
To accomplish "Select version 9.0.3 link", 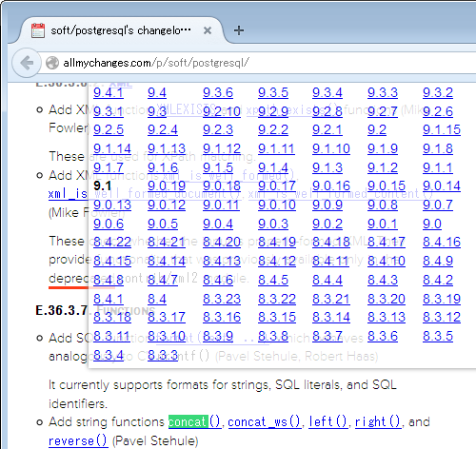I will [x=273, y=224].
